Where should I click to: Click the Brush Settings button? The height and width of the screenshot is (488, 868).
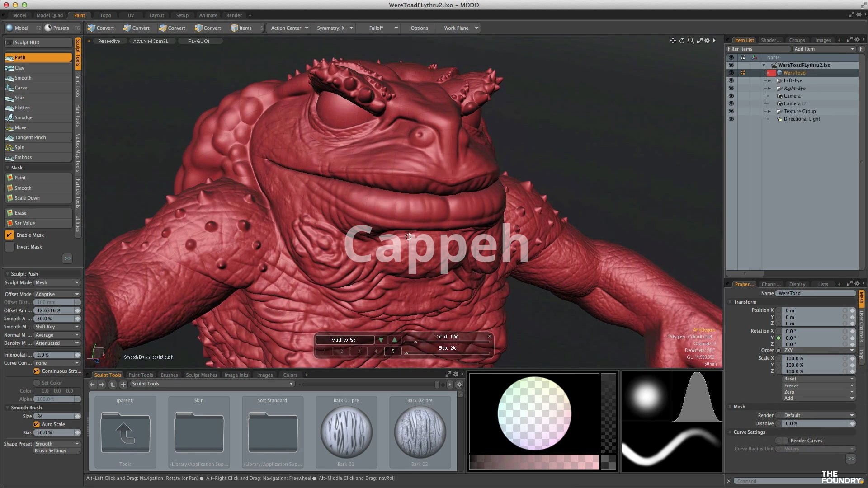click(x=50, y=451)
